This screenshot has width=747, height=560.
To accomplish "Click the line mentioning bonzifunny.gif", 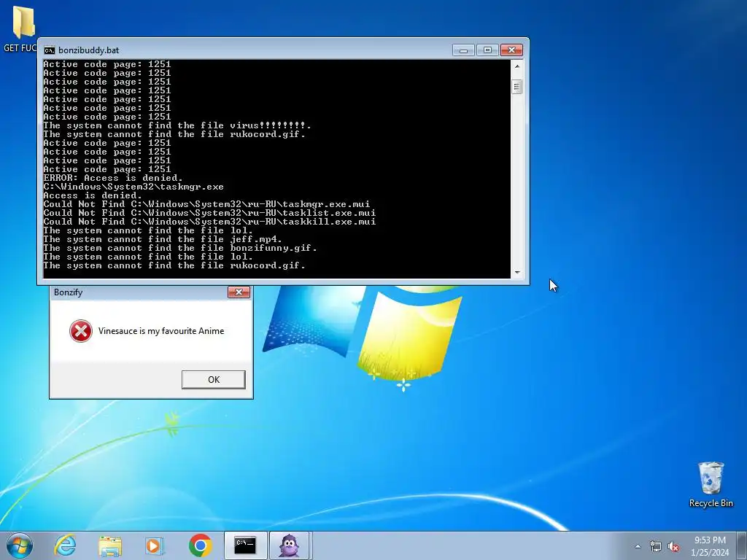I will pos(180,248).
